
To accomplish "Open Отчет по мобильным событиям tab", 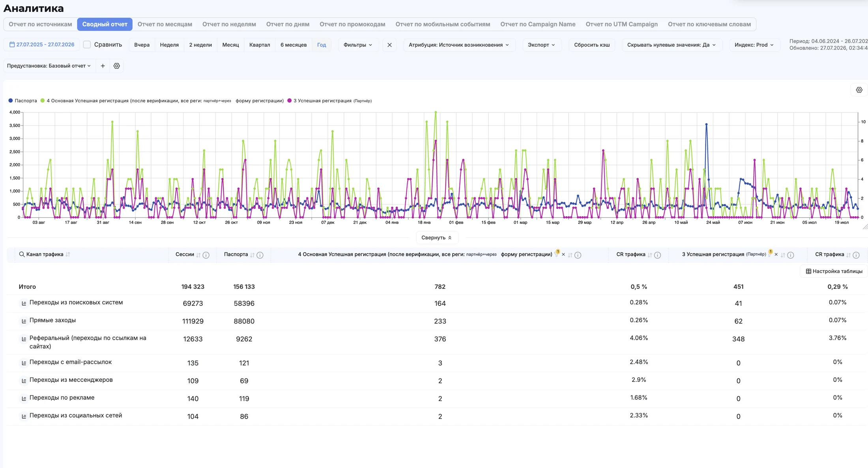I will (443, 24).
